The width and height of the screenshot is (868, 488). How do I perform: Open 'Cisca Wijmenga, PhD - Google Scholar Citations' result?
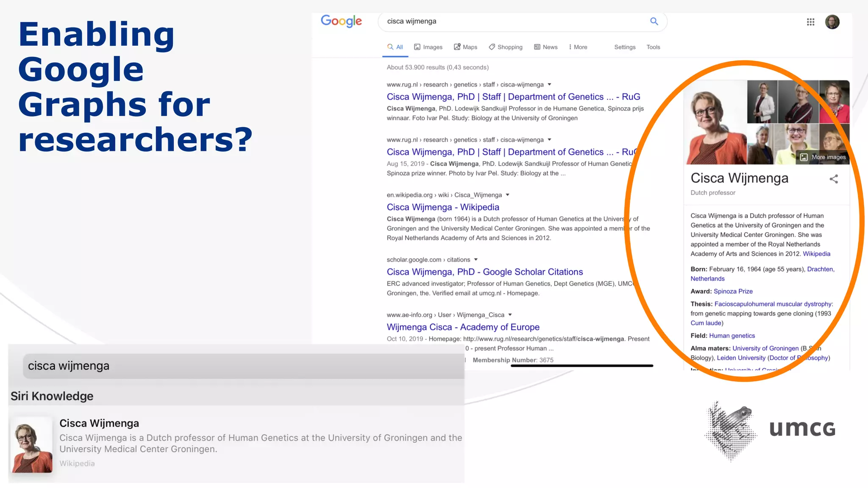pos(485,272)
